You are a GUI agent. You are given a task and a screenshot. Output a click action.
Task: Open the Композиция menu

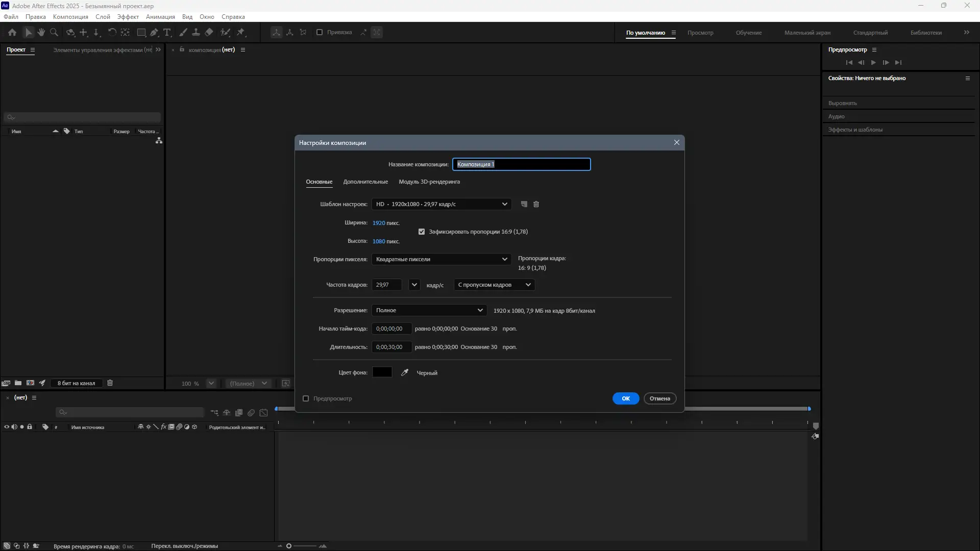point(69,16)
